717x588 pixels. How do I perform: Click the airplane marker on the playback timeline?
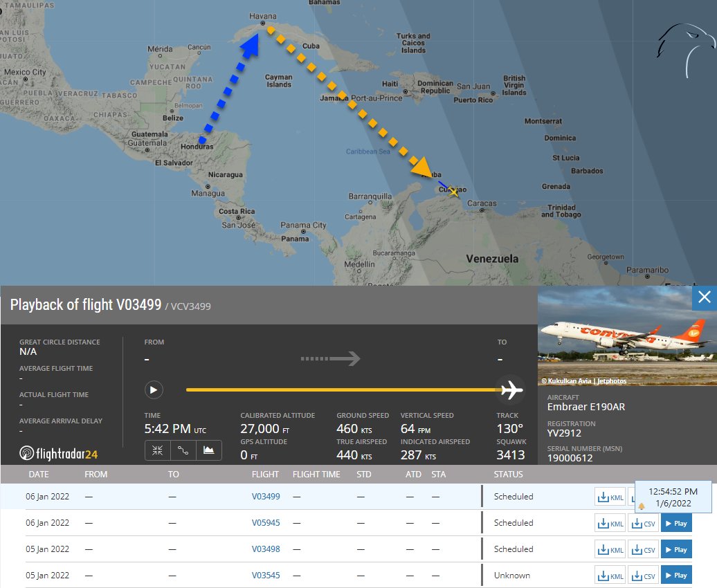click(x=511, y=390)
